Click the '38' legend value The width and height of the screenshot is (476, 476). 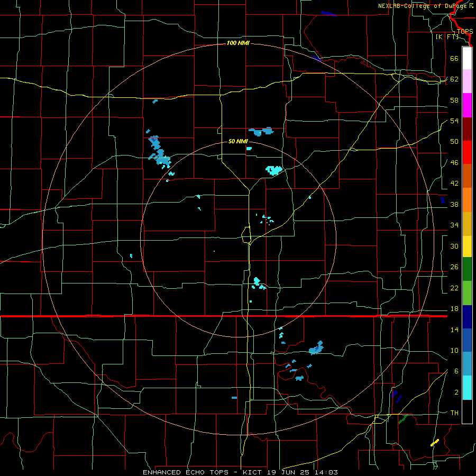(454, 205)
